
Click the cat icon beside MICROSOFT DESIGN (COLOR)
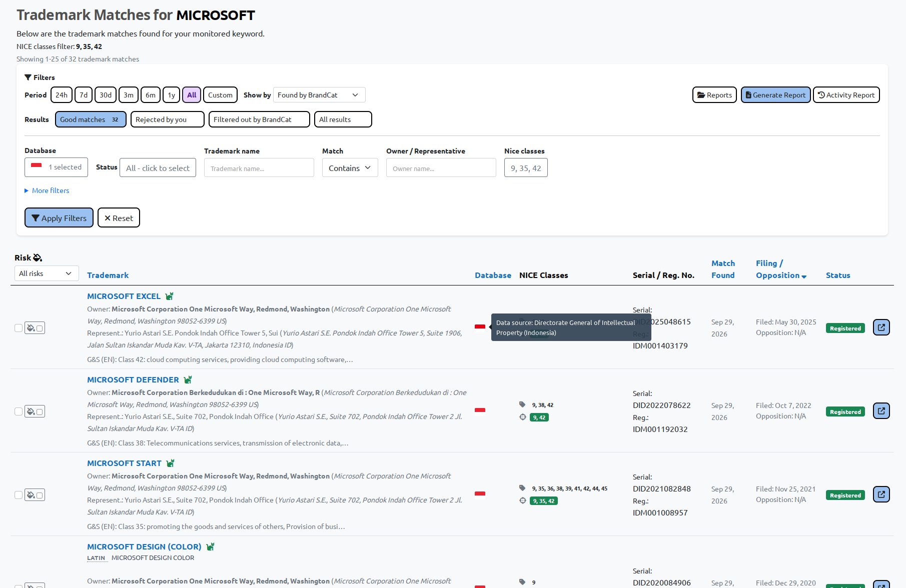point(211,546)
